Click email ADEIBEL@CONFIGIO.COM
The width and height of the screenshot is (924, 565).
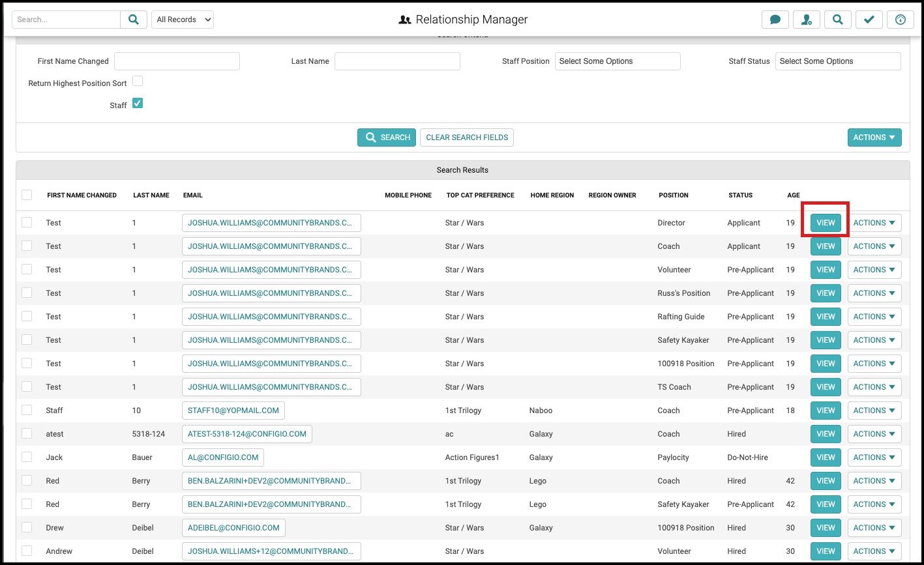[x=233, y=528]
